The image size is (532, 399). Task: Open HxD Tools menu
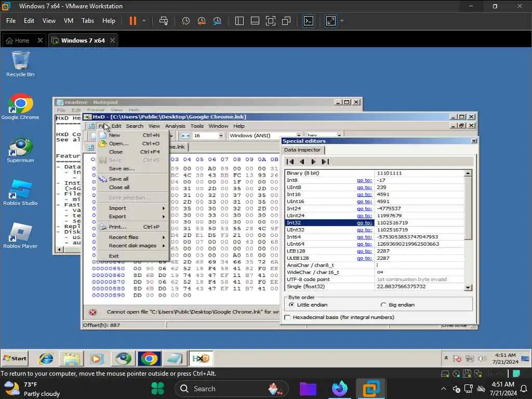pos(197,126)
